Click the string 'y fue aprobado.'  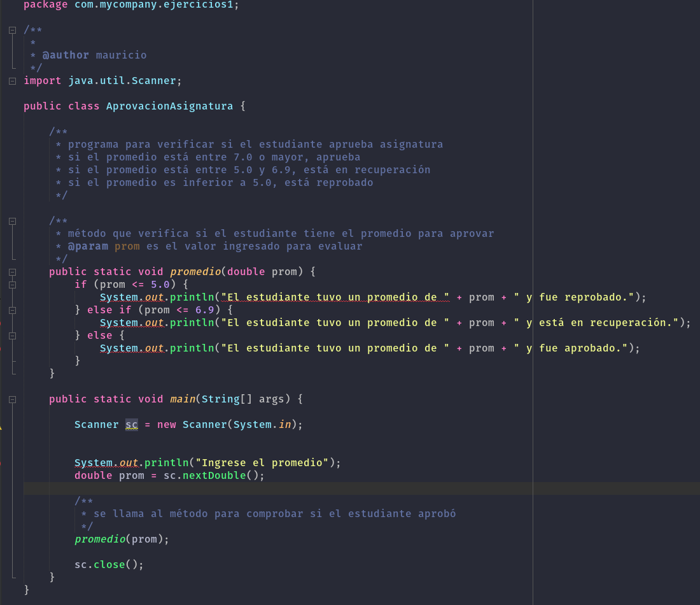571,348
